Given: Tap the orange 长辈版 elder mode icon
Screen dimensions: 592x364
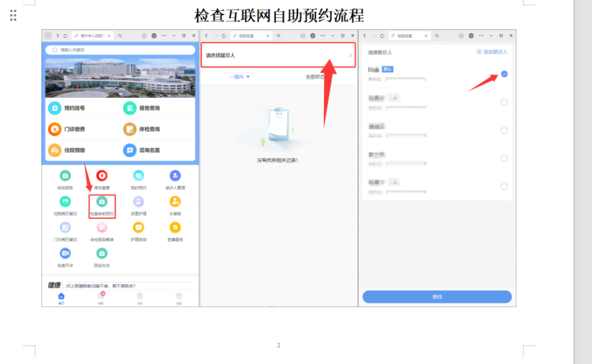Looking at the screenshot, I should pyautogui.click(x=174, y=202).
